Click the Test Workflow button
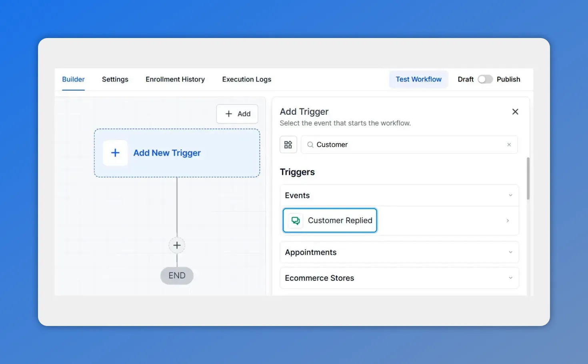The width and height of the screenshot is (588, 364). pos(418,79)
